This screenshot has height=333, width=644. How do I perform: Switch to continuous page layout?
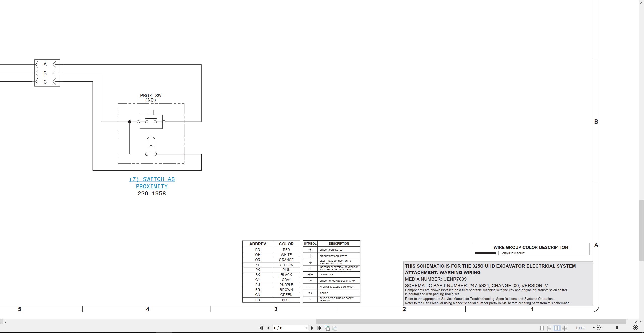click(549, 328)
